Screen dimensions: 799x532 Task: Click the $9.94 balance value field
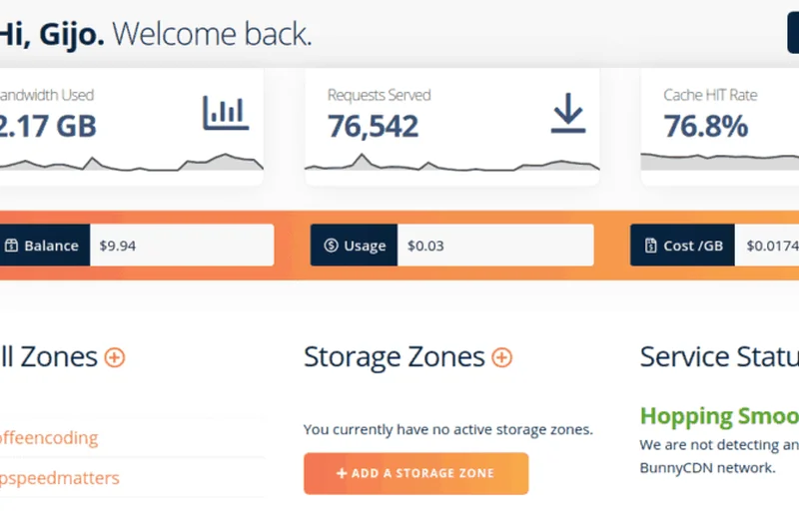[x=180, y=246]
